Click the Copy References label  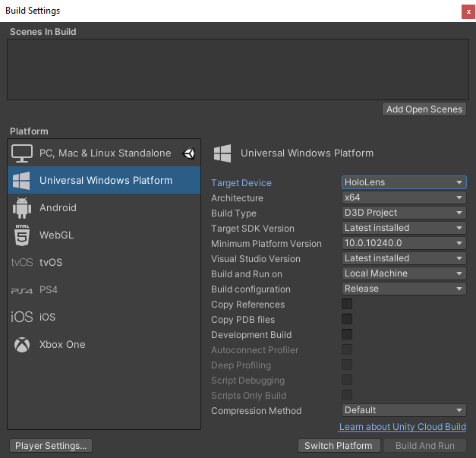tap(247, 305)
